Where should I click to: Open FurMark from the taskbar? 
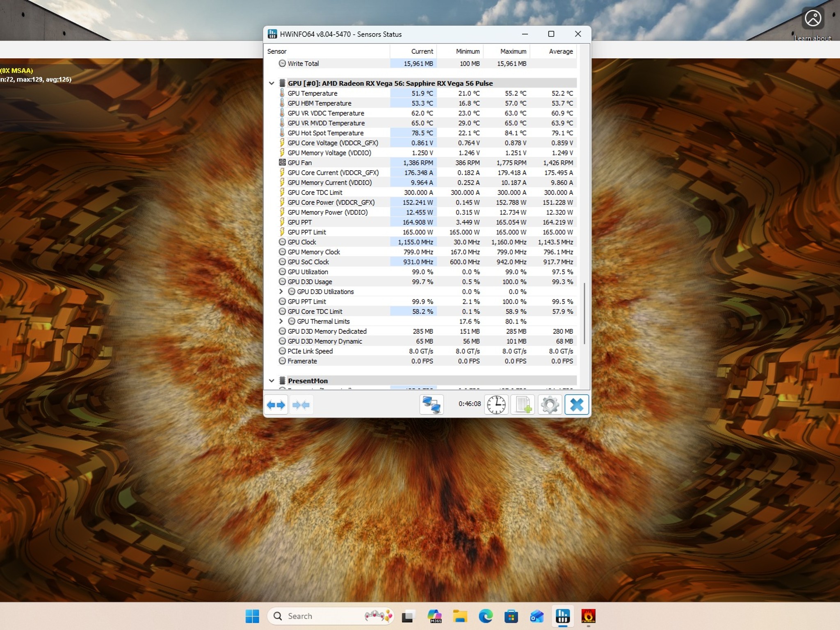coord(588,616)
